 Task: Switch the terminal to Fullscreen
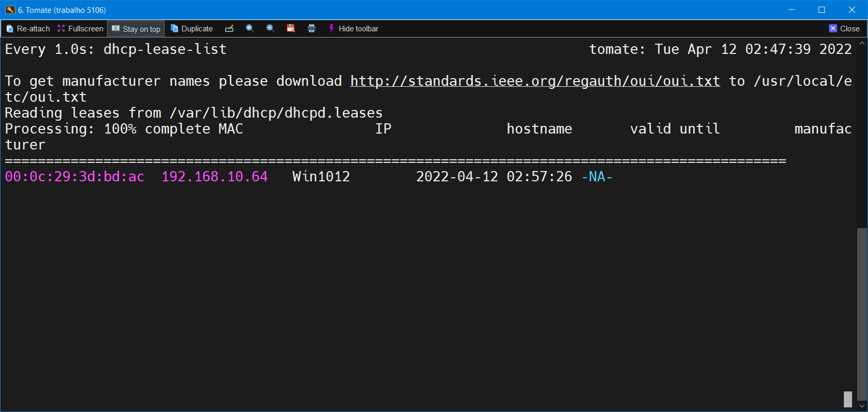(80, 29)
